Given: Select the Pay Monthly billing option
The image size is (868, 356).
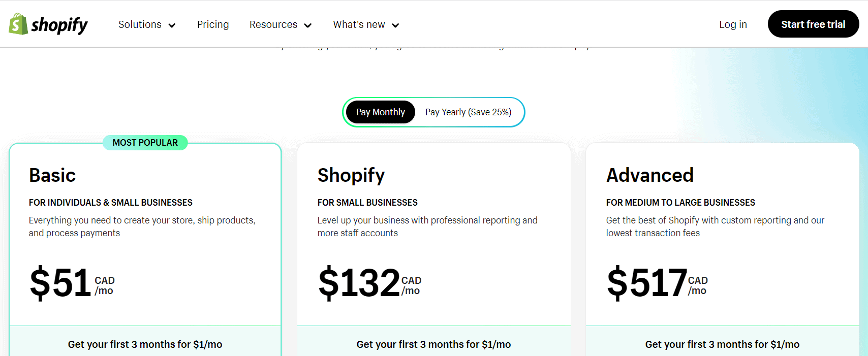Looking at the screenshot, I should pyautogui.click(x=381, y=112).
